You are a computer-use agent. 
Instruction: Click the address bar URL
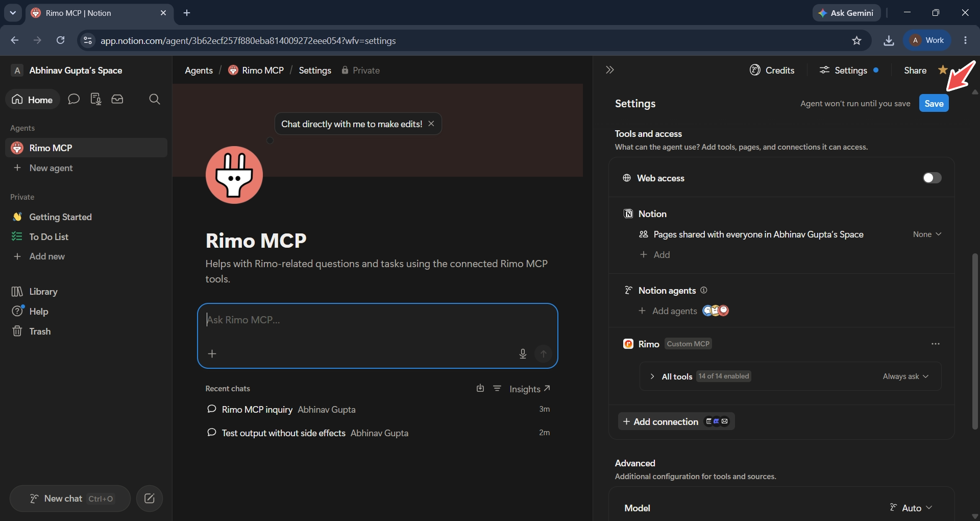(x=248, y=40)
